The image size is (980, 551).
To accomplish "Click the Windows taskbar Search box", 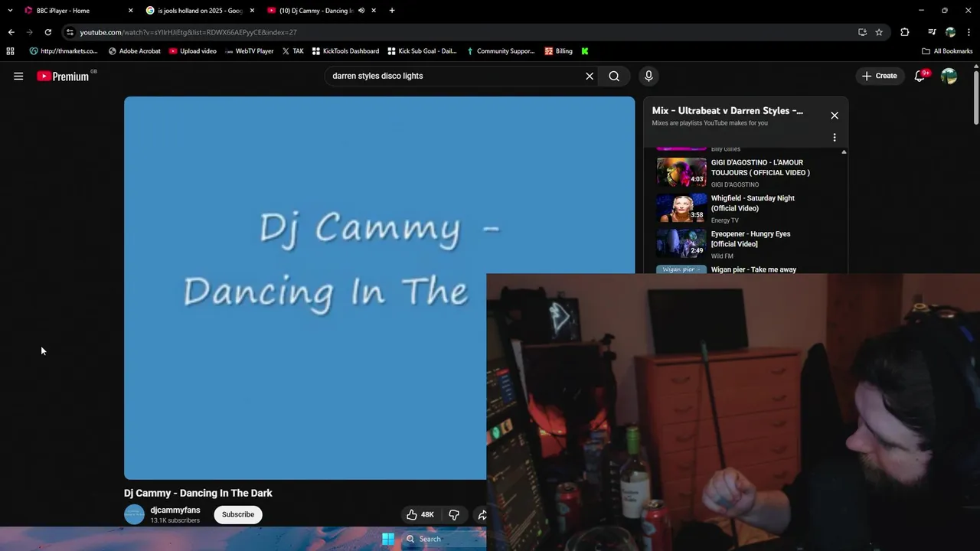I will tap(444, 539).
